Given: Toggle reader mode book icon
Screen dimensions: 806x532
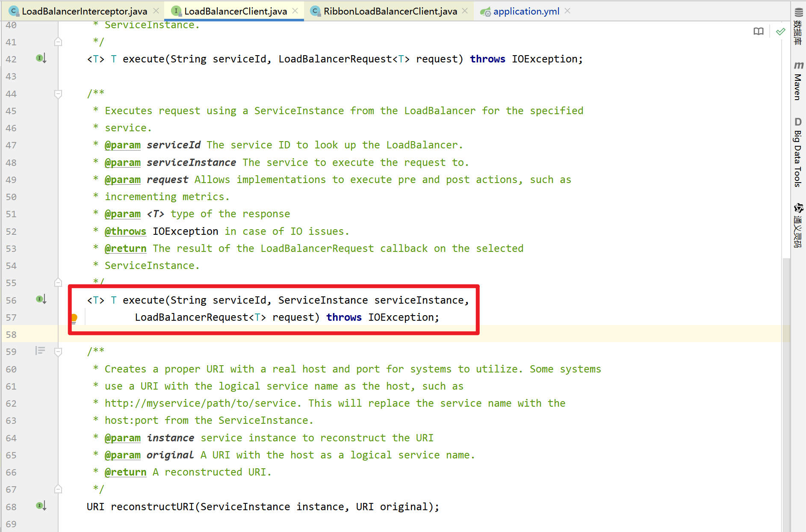Looking at the screenshot, I should [759, 32].
